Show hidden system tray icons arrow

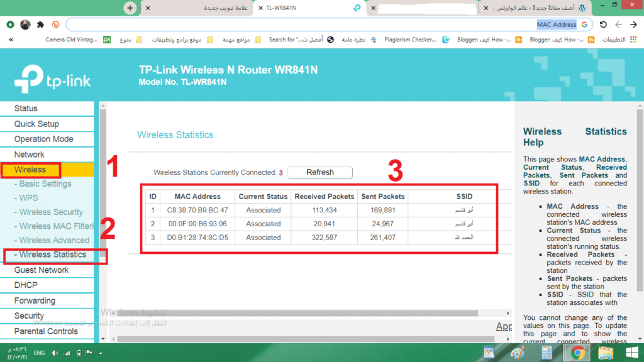tap(101, 353)
